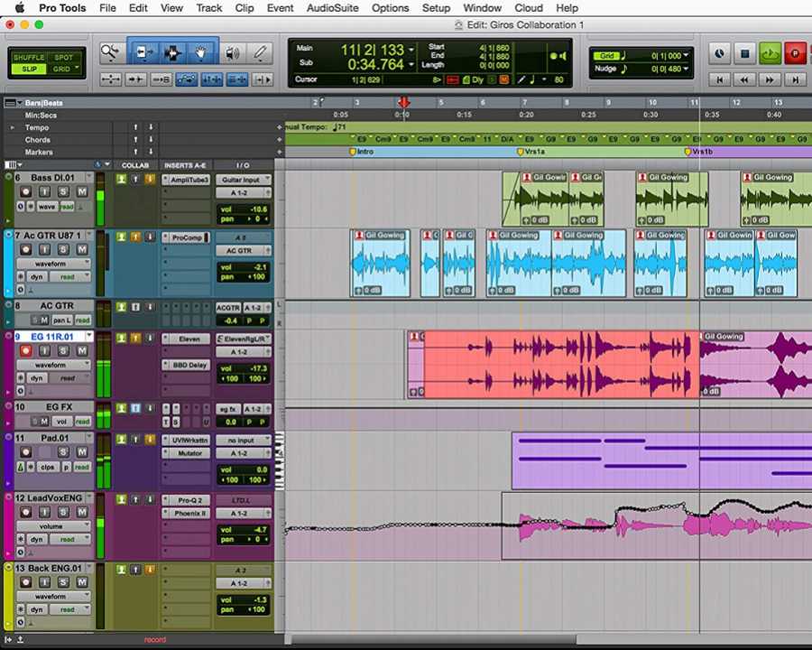The height and width of the screenshot is (650, 812).
Task: Click the red Record transport button
Action: coord(795,54)
